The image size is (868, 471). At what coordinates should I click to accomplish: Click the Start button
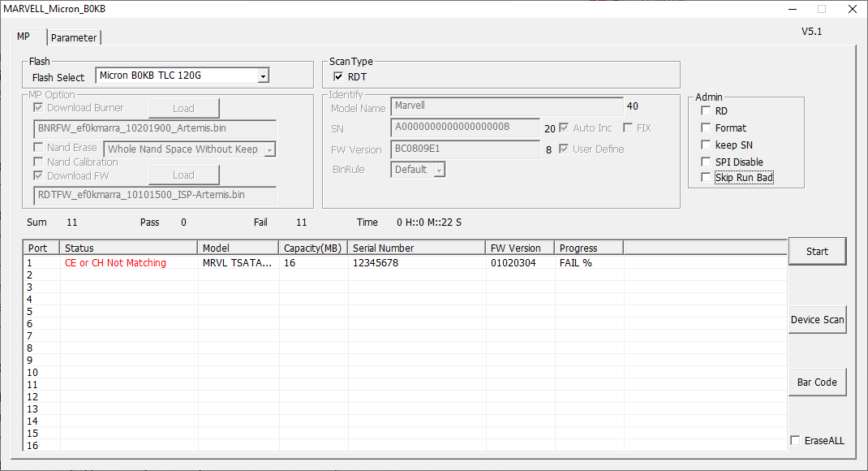[817, 252]
